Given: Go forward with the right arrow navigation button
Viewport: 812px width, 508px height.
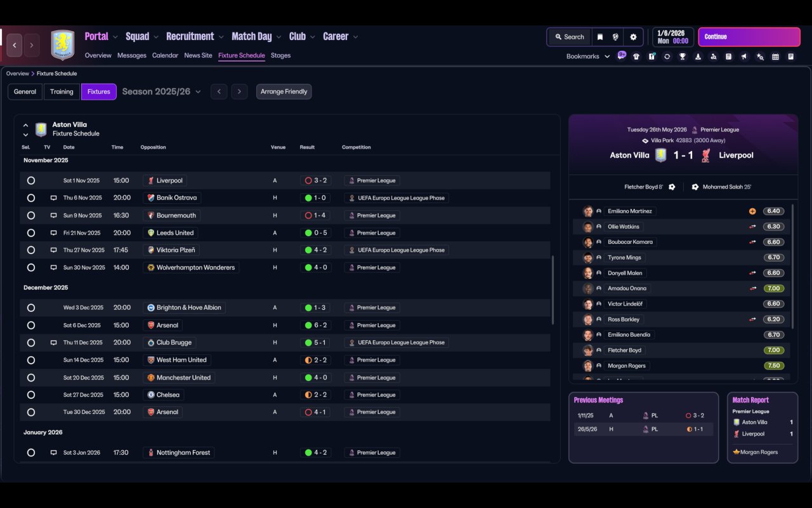Looking at the screenshot, I should pos(32,45).
